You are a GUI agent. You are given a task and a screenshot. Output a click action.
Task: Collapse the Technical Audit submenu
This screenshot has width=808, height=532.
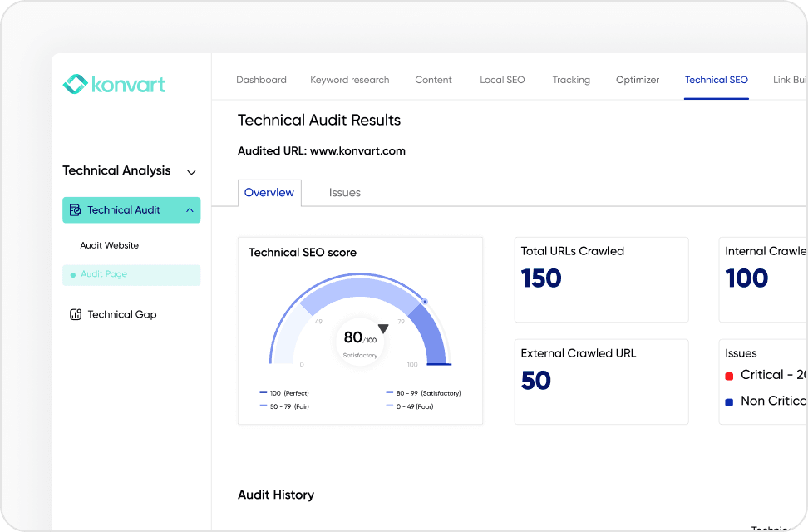(189, 210)
